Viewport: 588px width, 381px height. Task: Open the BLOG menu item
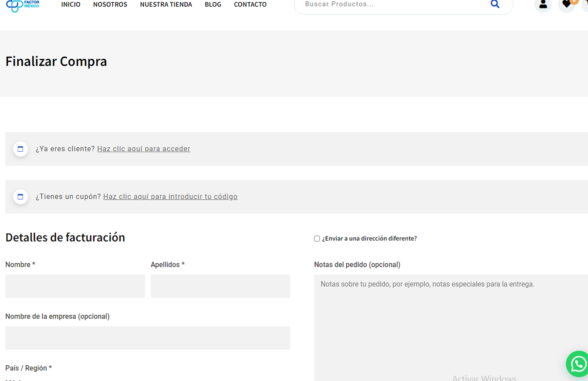pyautogui.click(x=213, y=4)
